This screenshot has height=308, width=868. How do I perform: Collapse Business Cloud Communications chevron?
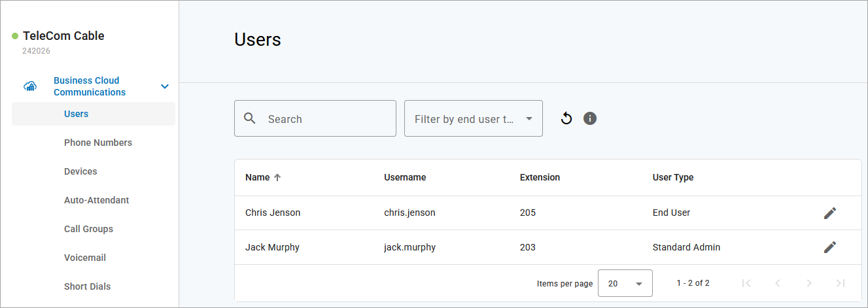(165, 86)
